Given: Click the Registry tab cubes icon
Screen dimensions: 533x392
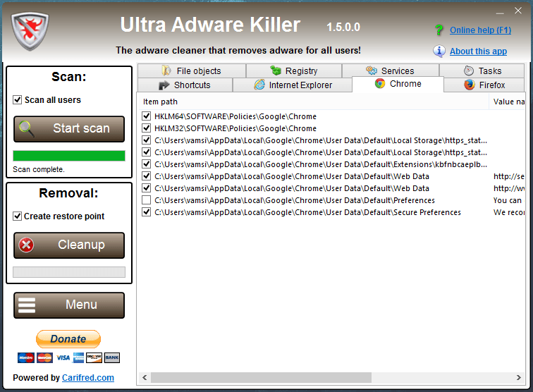Looking at the screenshot, I should 276,71.
